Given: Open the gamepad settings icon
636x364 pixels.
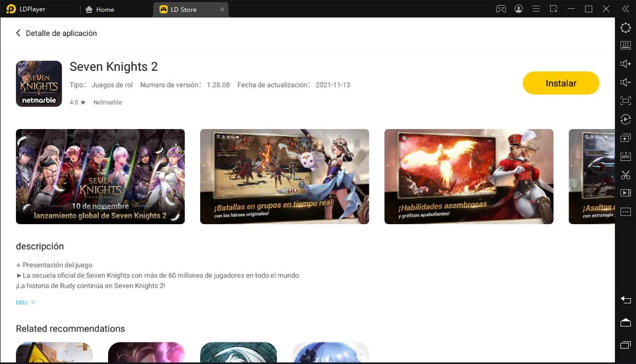Looking at the screenshot, I should coord(501,9).
